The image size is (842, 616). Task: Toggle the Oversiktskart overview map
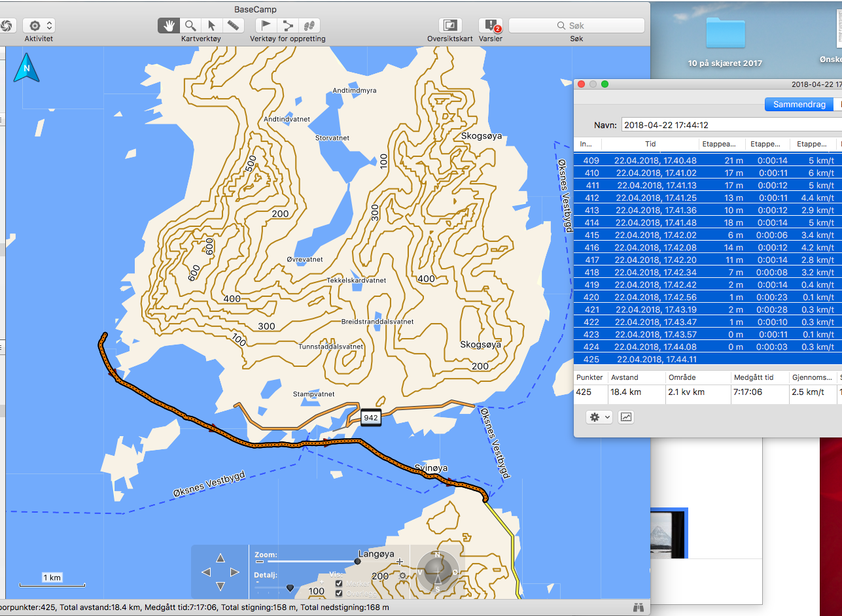click(x=449, y=26)
